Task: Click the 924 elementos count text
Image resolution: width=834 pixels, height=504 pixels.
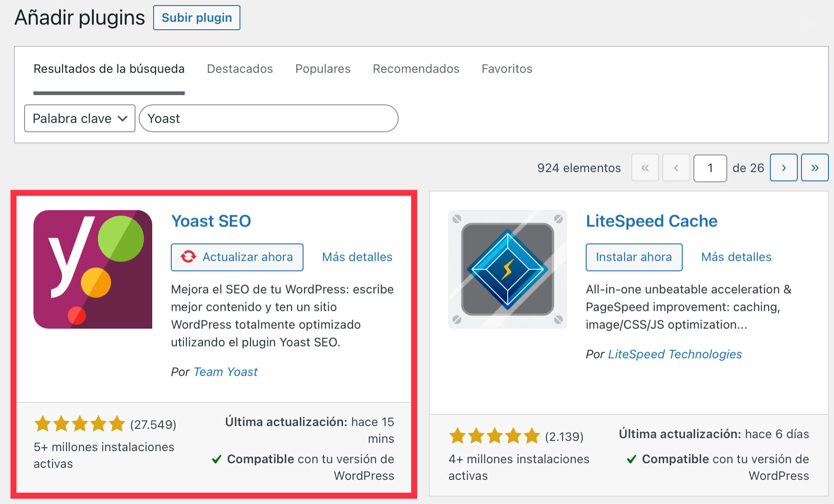Action: click(x=579, y=168)
